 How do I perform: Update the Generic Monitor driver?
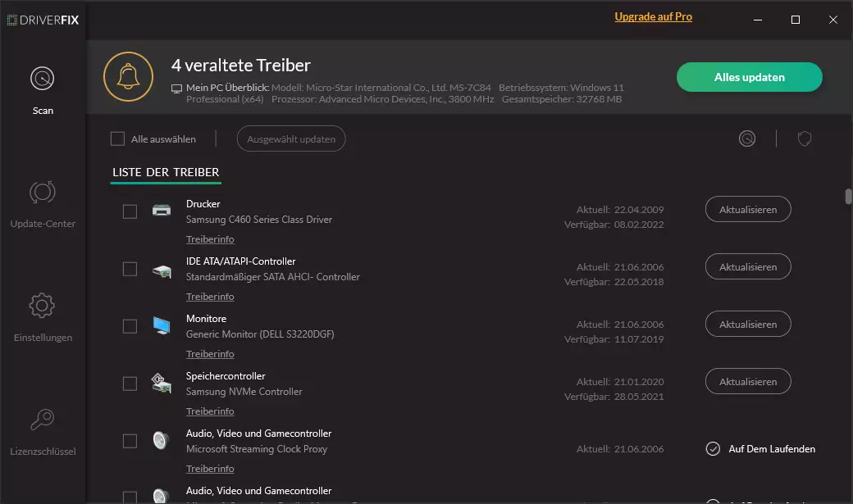pyautogui.click(x=748, y=324)
